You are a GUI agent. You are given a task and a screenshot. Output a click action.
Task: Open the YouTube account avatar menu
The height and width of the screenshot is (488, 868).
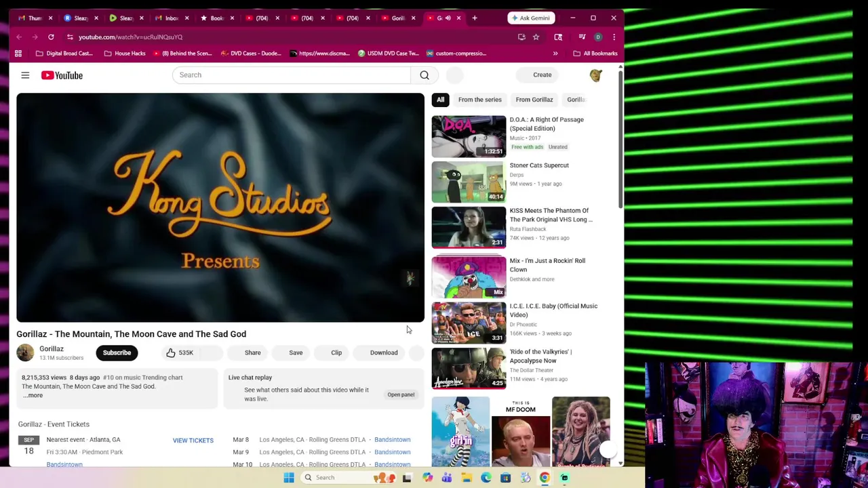[595, 75]
